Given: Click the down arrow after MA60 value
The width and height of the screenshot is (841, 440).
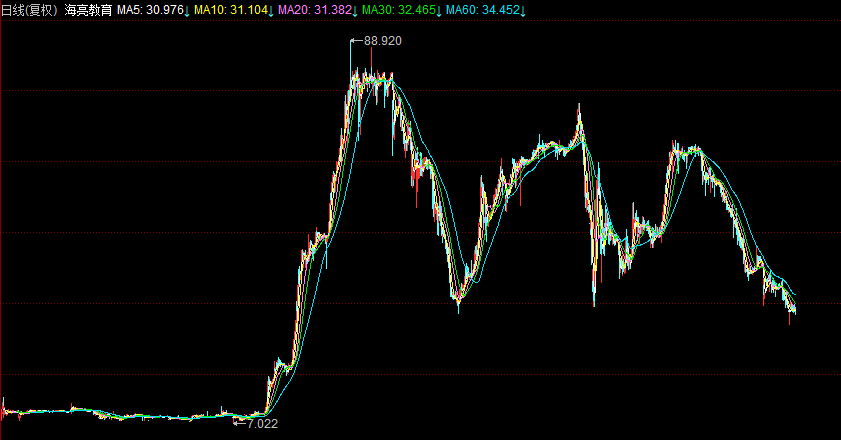Looking at the screenshot, I should [x=523, y=11].
